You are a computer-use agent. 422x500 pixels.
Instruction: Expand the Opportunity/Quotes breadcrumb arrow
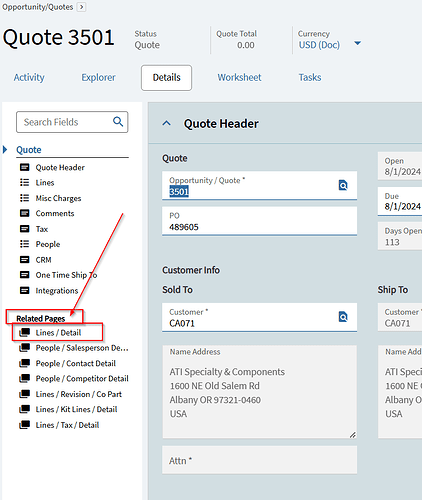coord(81,7)
